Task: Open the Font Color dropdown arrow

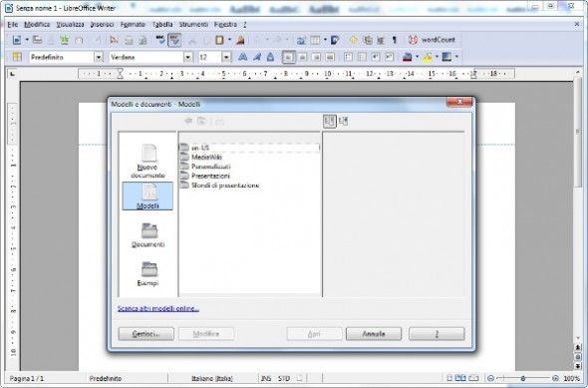Action: coord(417,57)
